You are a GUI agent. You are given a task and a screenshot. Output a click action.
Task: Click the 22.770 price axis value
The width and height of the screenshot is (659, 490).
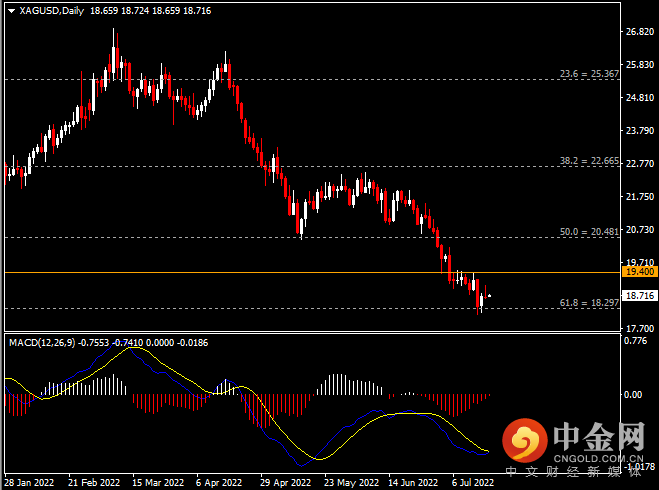click(x=640, y=163)
